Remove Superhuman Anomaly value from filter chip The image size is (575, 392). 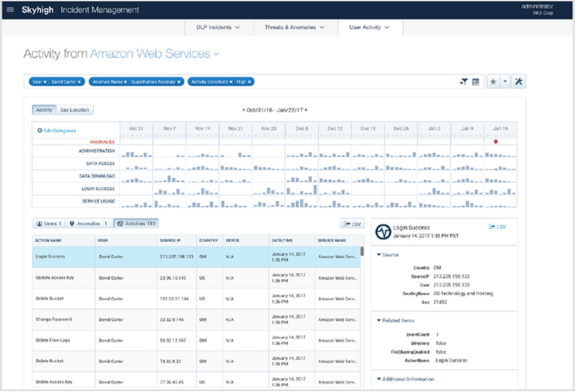point(179,82)
